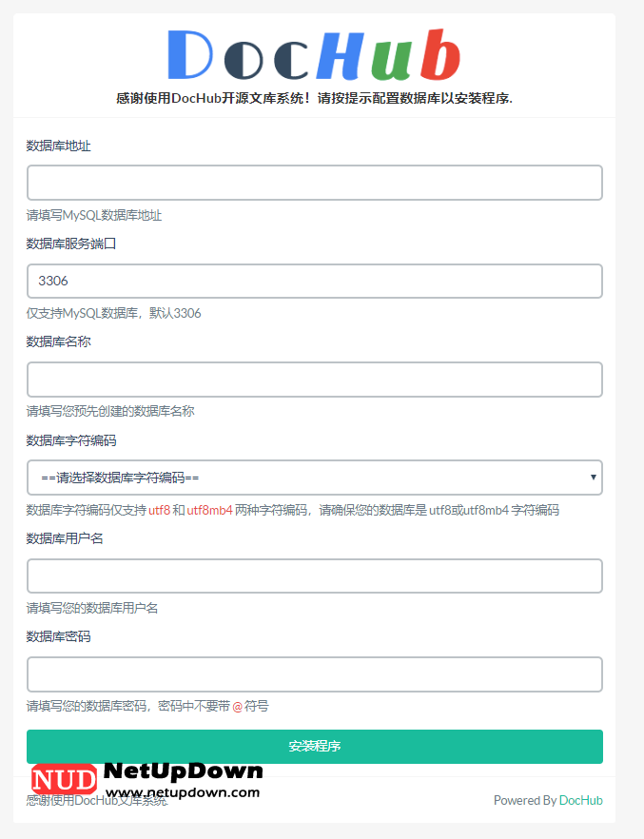Click the 数据库服务端口 label
Image resolution: width=644 pixels, height=839 pixels.
point(71,244)
